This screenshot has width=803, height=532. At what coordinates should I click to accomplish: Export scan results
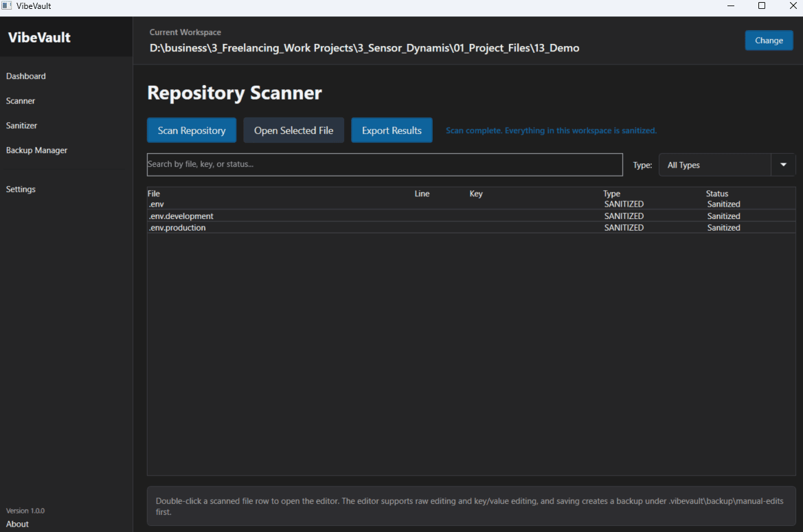(x=392, y=130)
